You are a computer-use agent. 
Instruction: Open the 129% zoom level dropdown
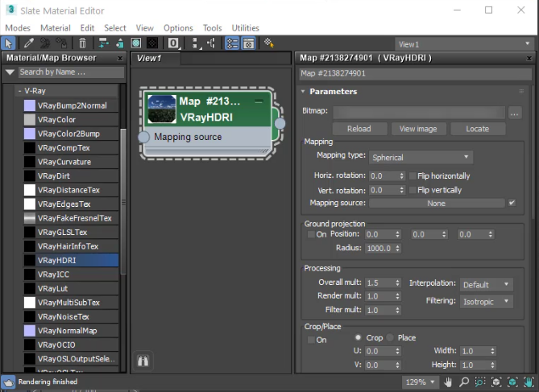tap(420, 382)
